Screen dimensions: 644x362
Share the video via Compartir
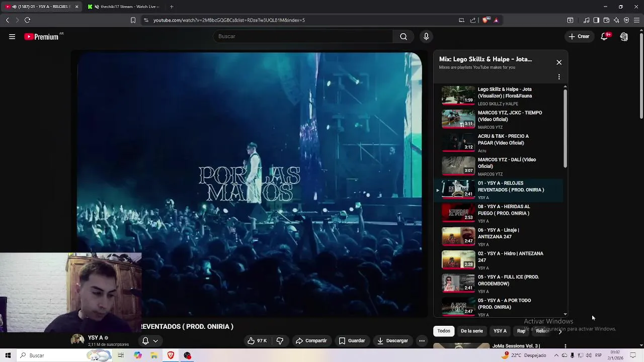coord(311,340)
